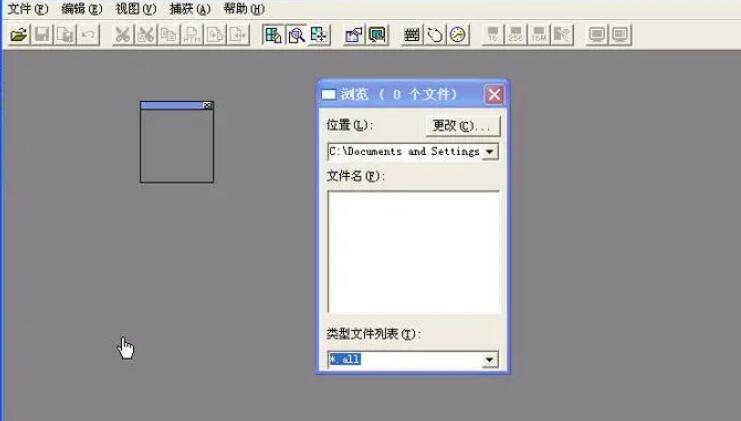
Task: Click the 更改(C)... button
Action: tap(462, 126)
